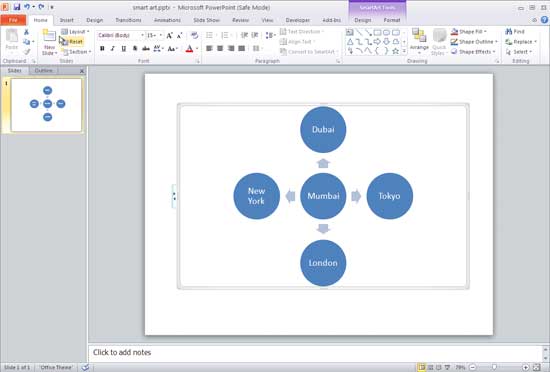Apply the red font color swatch
This screenshot has height=372, width=550.
(x=189, y=49)
